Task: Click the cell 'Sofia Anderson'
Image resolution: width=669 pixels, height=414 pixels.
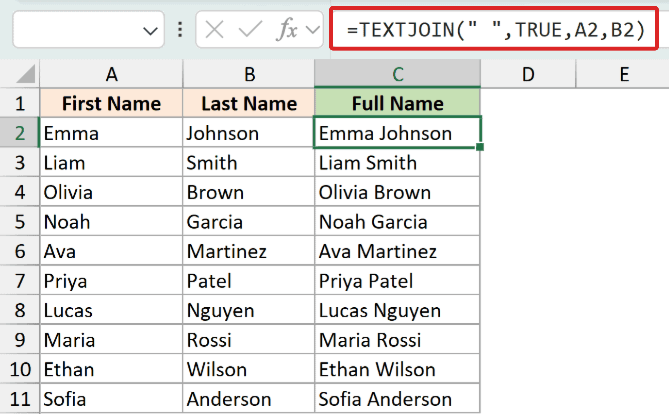Action: tap(398, 399)
